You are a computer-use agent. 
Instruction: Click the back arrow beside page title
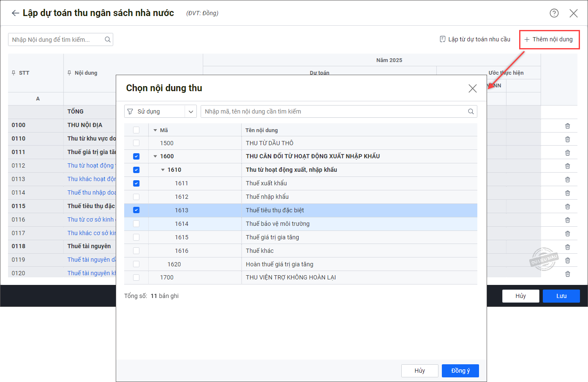[x=15, y=13]
